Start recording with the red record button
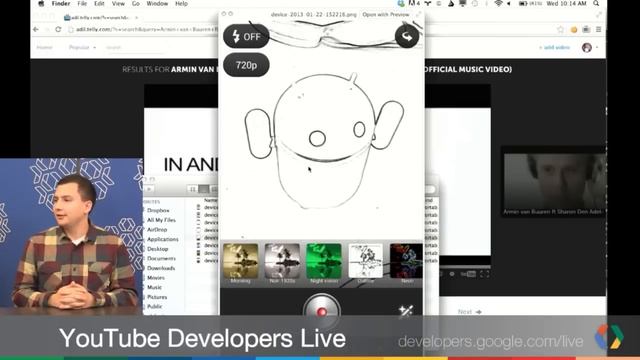640x360 pixels. click(x=322, y=311)
